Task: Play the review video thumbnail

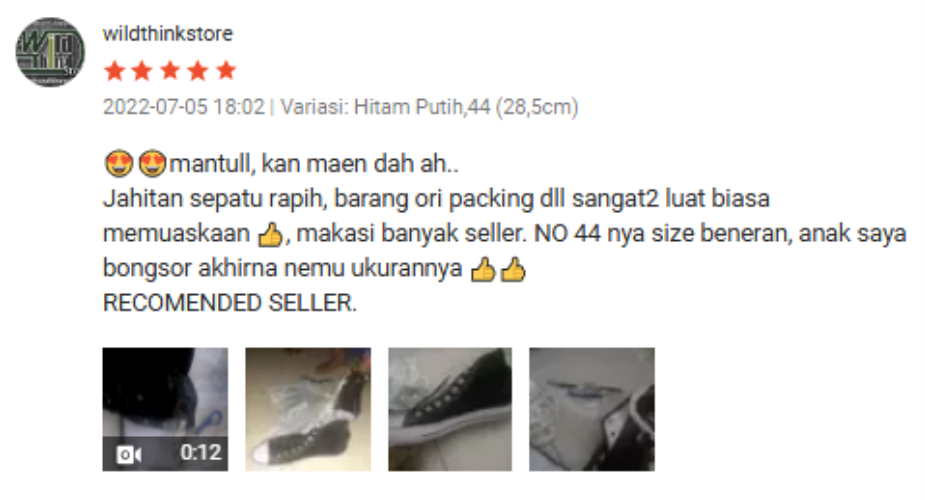Action: point(165,409)
